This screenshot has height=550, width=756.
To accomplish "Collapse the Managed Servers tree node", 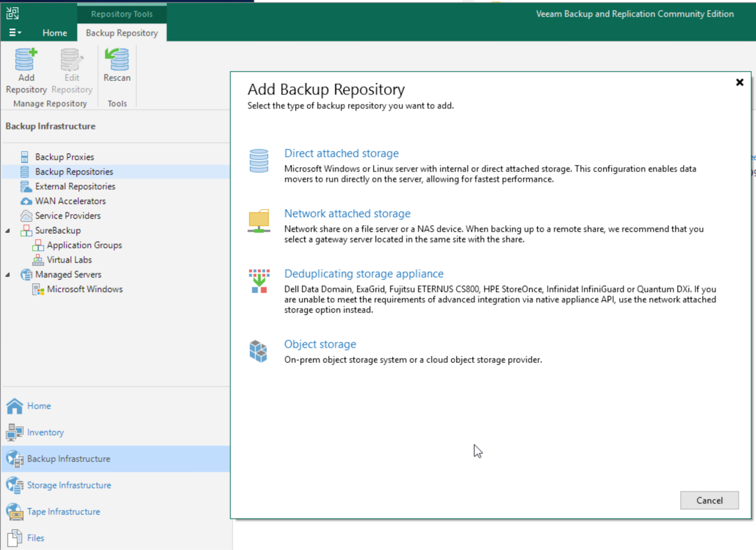I will pyautogui.click(x=8, y=275).
